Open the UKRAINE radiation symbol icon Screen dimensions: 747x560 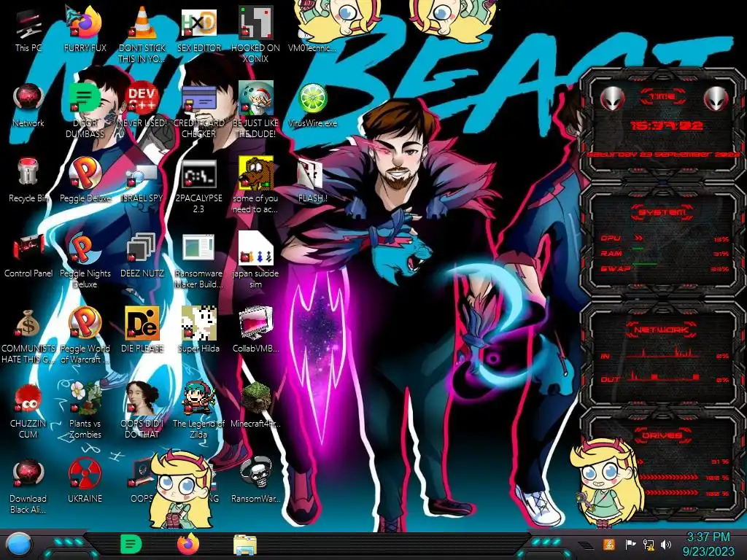[x=85, y=481]
